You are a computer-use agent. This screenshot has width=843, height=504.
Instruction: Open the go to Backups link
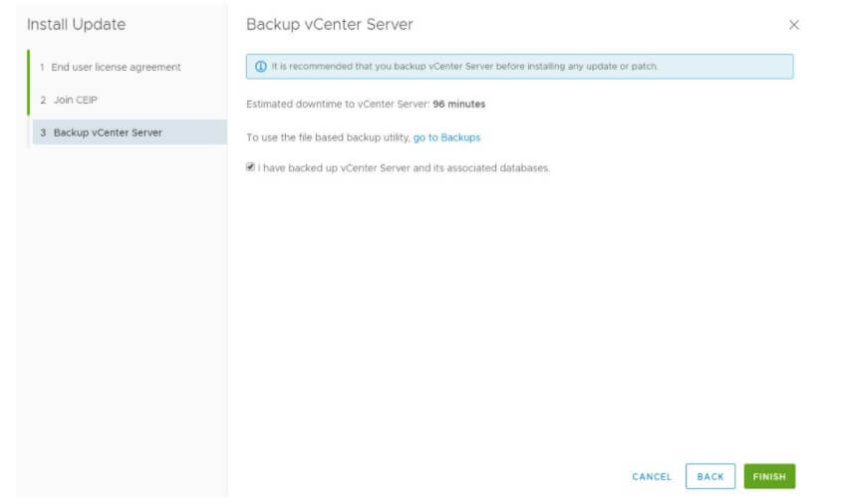click(x=446, y=137)
